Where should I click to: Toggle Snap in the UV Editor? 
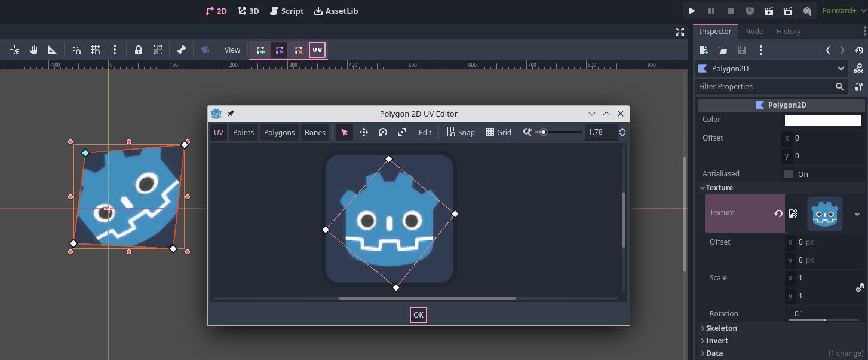click(460, 132)
